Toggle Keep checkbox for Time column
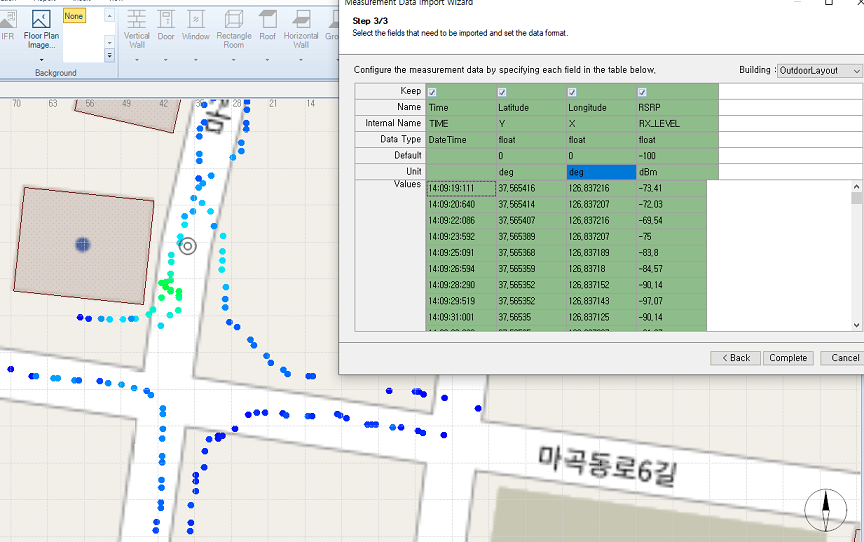The image size is (864, 542). click(433, 92)
